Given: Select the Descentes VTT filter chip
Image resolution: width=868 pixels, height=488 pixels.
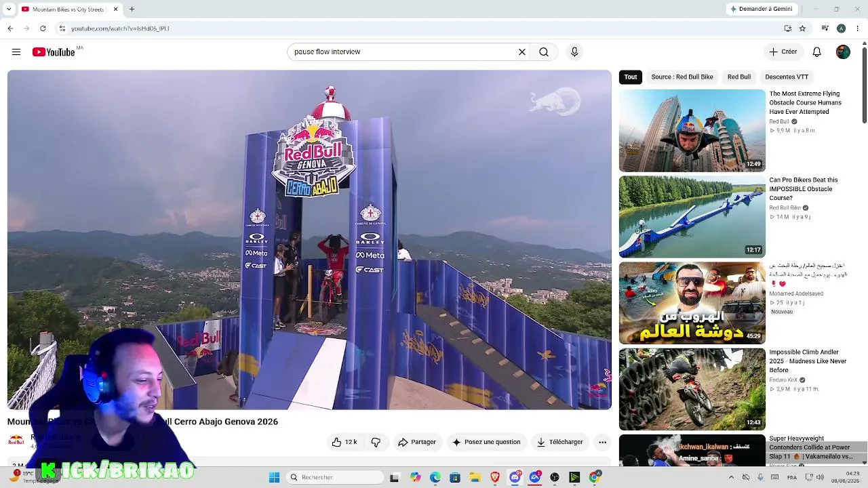Looking at the screenshot, I should pos(787,77).
